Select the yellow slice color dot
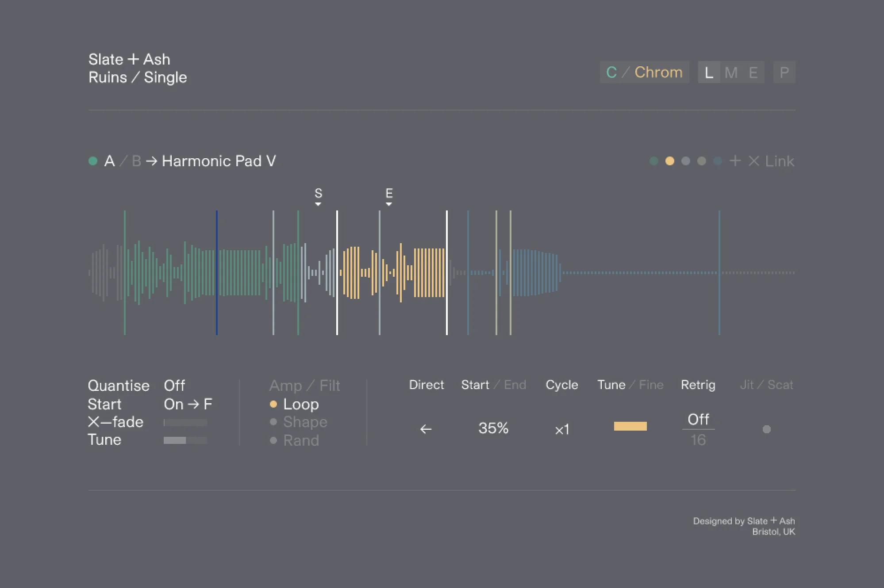 coord(670,161)
